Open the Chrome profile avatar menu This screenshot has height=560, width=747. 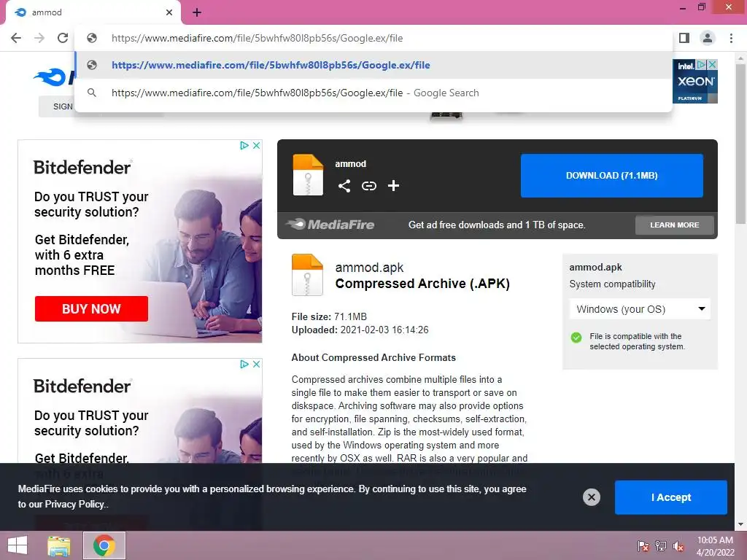[x=708, y=38]
